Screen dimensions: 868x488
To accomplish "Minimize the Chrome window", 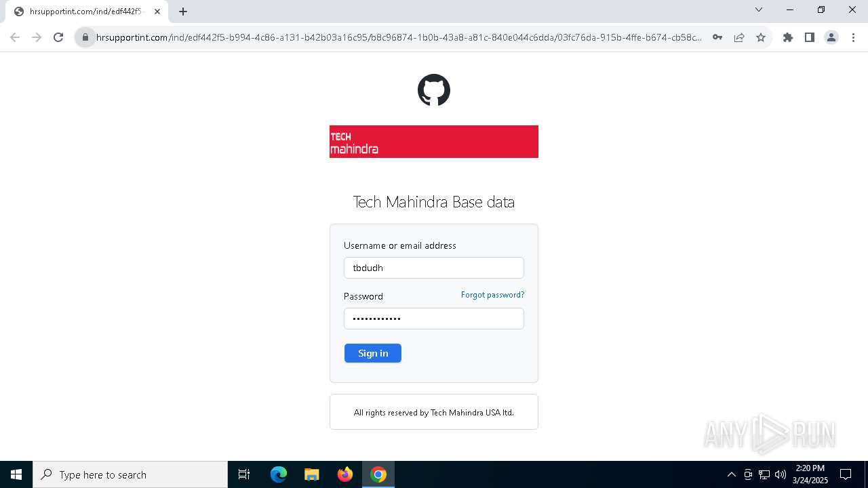I will (x=790, y=9).
